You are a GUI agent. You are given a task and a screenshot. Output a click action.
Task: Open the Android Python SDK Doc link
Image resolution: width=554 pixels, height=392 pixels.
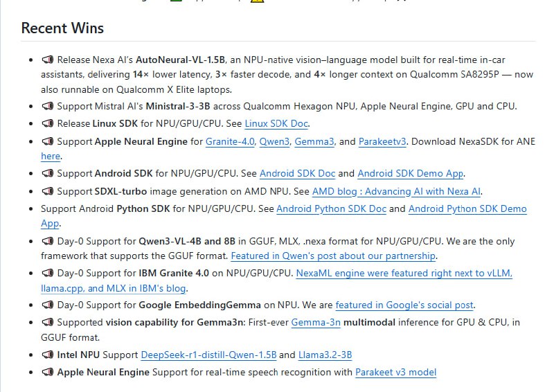pos(331,208)
